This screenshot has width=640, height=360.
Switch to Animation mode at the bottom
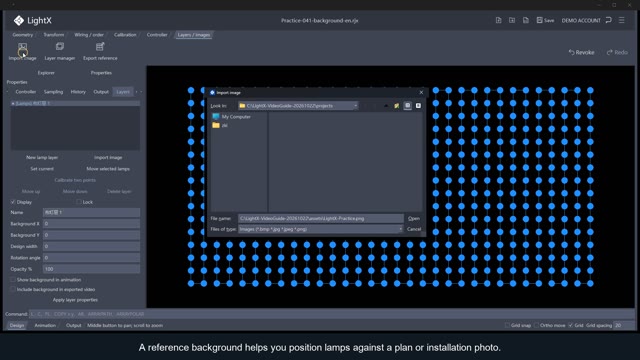pyautogui.click(x=45, y=325)
